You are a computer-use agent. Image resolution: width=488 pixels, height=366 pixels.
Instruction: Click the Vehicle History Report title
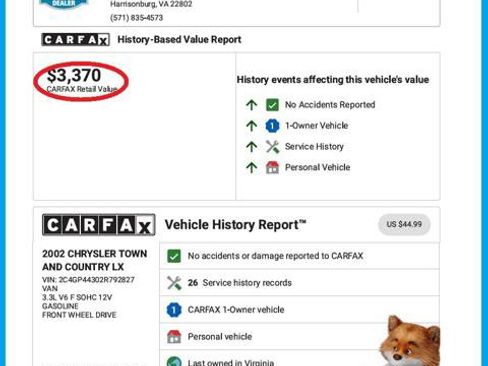[235, 225]
